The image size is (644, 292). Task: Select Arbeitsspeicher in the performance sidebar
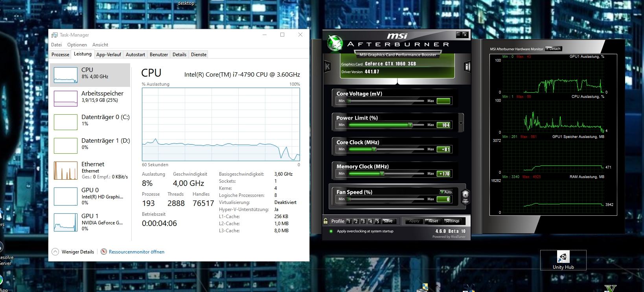pos(90,98)
